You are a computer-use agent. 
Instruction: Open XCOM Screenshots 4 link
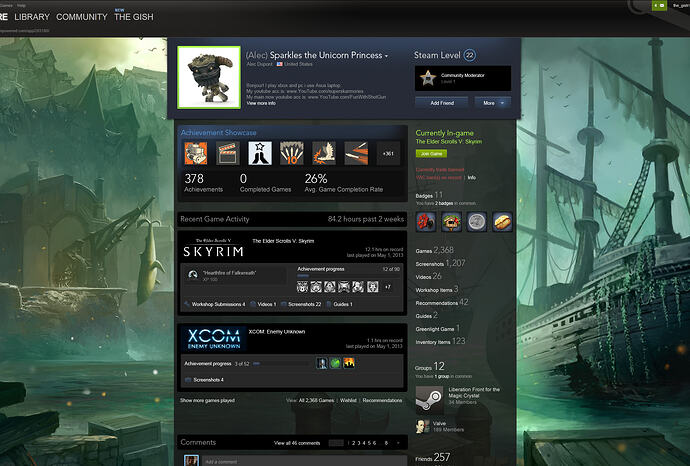[204, 380]
